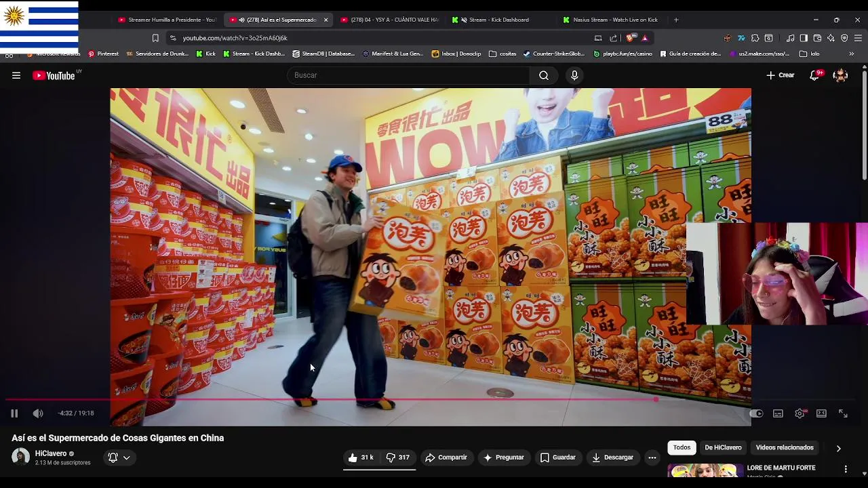Bookmark this page icon

(155, 38)
